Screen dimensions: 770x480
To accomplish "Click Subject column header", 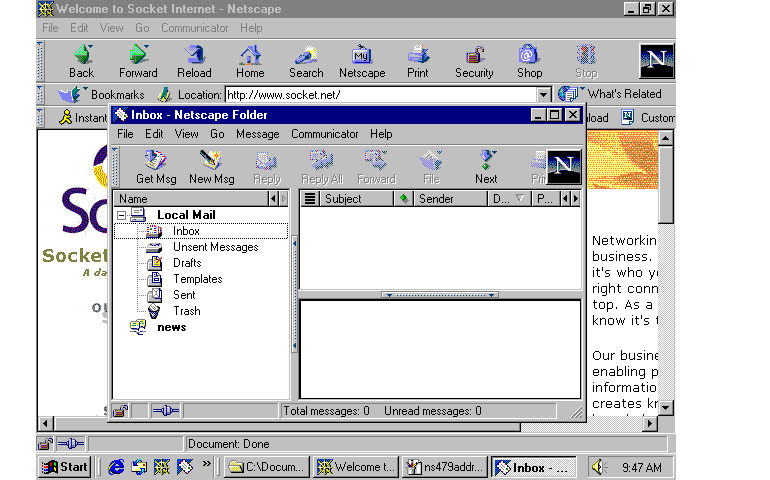I will pos(356,199).
